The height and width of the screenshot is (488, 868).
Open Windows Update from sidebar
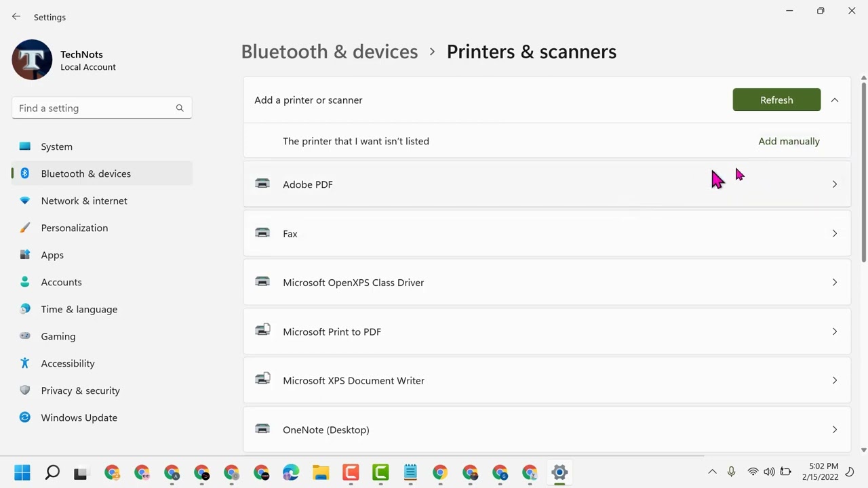(102, 418)
